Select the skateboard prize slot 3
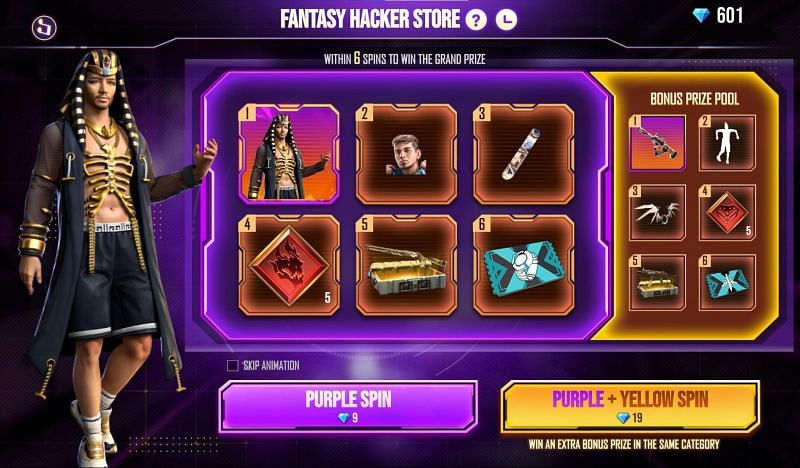Viewport: 800px width, 468px height. tap(524, 154)
